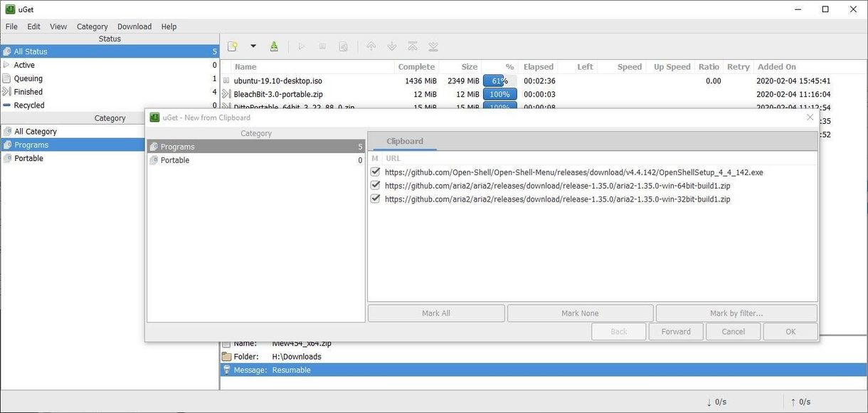The width and height of the screenshot is (868, 413).
Task: Click the Move Up arrow icon
Action: click(x=371, y=46)
